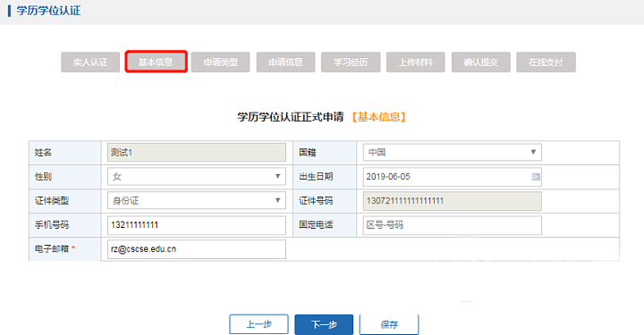Select the 基本信息 step tab
Screen dimensions: 644x335
(156, 62)
